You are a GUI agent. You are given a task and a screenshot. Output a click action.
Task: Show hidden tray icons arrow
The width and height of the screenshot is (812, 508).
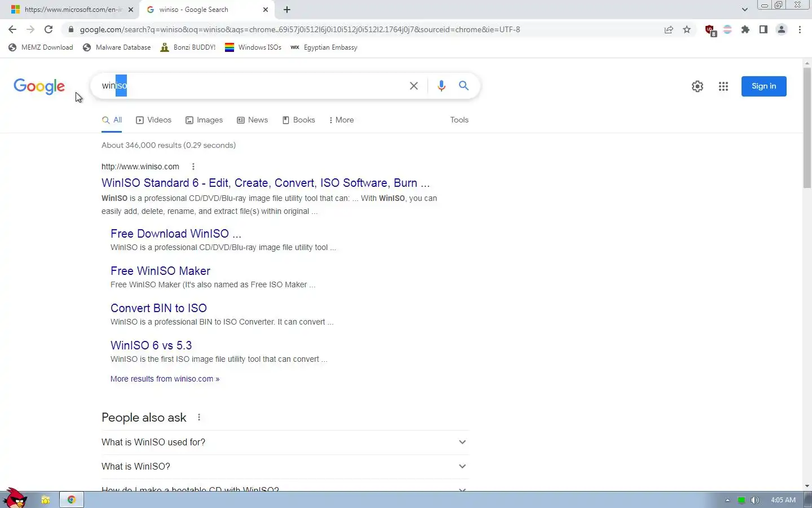(727, 500)
